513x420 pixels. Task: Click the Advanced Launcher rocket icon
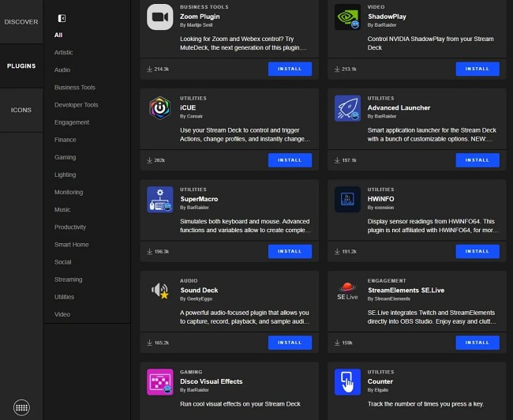pos(347,108)
